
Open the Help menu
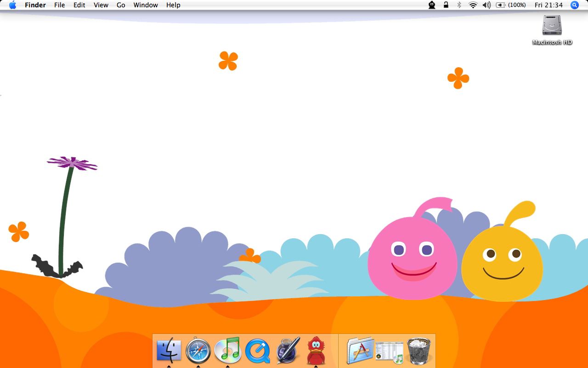173,5
